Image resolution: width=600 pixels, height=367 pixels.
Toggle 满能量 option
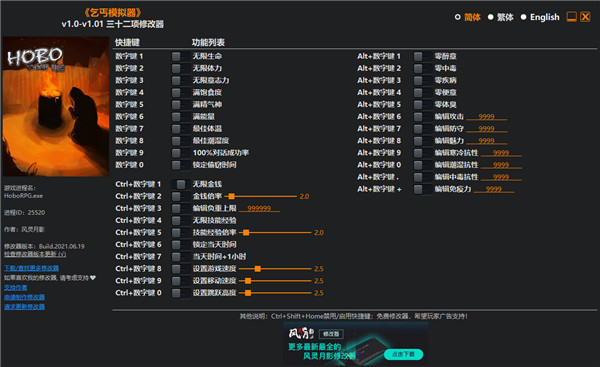coord(180,117)
